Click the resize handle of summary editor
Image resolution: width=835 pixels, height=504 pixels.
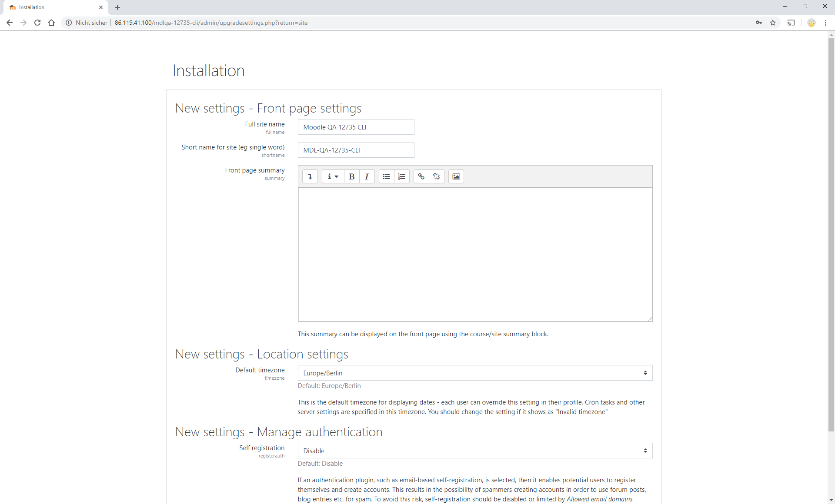tap(649, 319)
